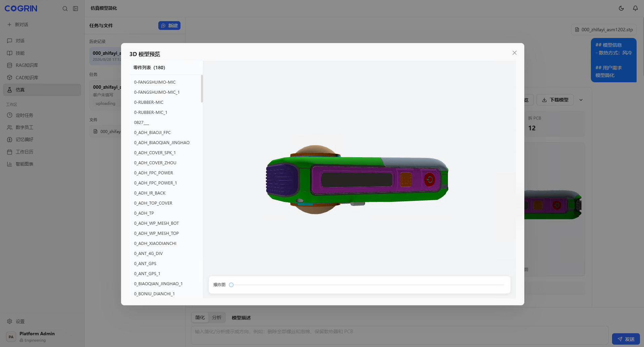This screenshot has width=644, height=347.
Task: Click the 发送 send button
Action: [626, 339]
